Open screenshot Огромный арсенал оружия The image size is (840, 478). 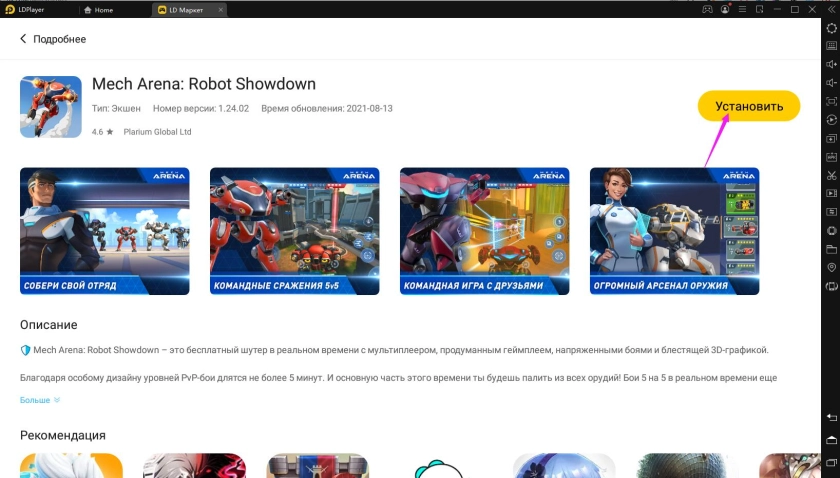674,231
